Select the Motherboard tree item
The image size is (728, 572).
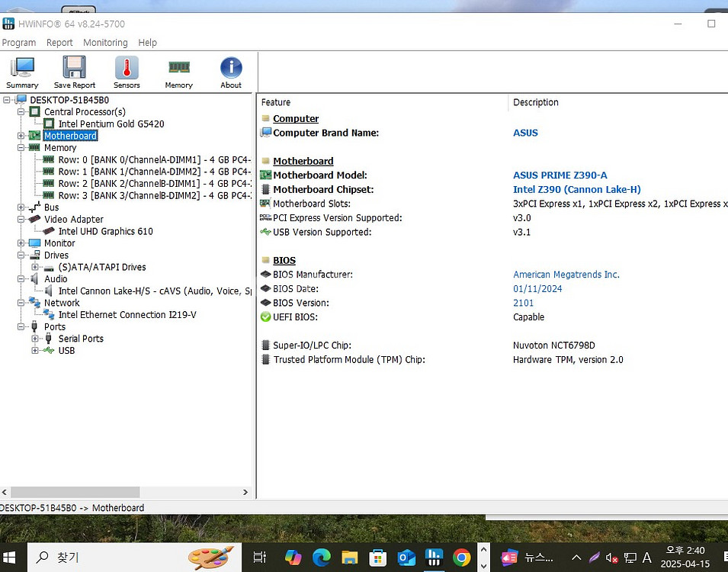coord(71,136)
